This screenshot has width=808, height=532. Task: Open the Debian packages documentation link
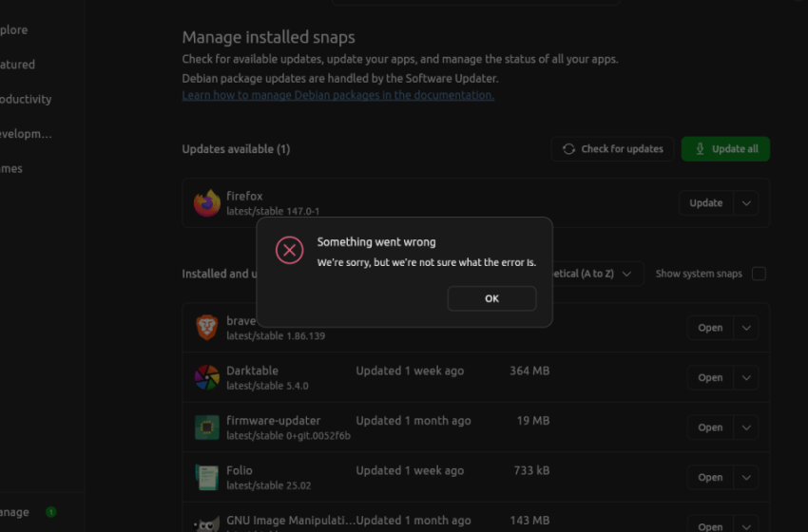click(x=337, y=95)
